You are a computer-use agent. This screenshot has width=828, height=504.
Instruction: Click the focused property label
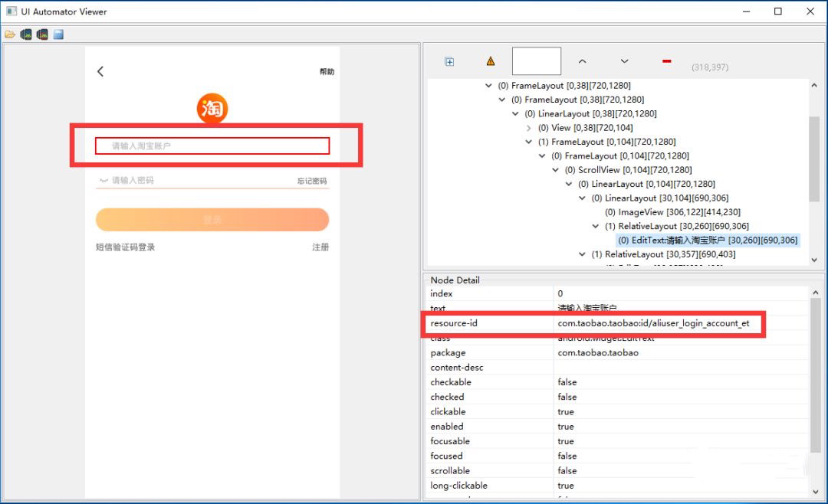(x=446, y=456)
